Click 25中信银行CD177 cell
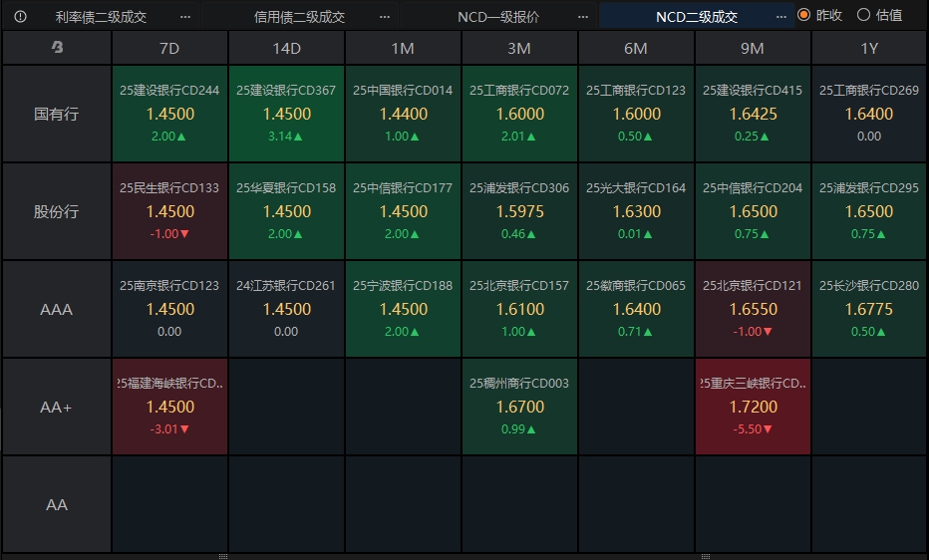Image resolution: width=929 pixels, height=560 pixels. [x=403, y=211]
